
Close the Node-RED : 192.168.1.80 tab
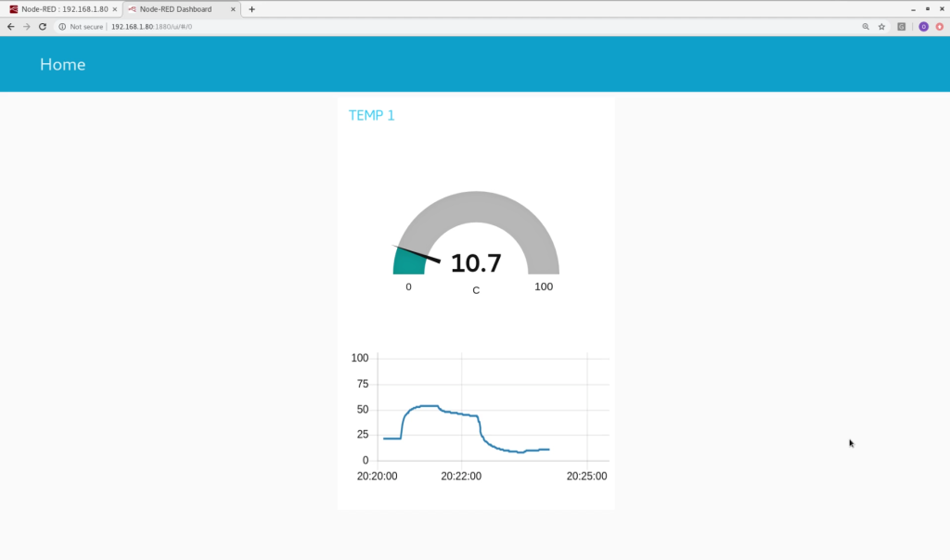[115, 9]
